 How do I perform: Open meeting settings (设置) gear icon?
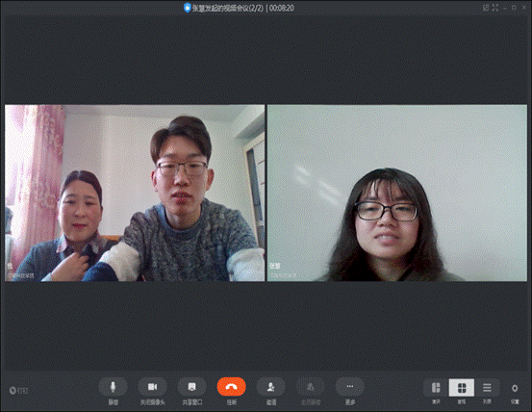tap(515, 388)
